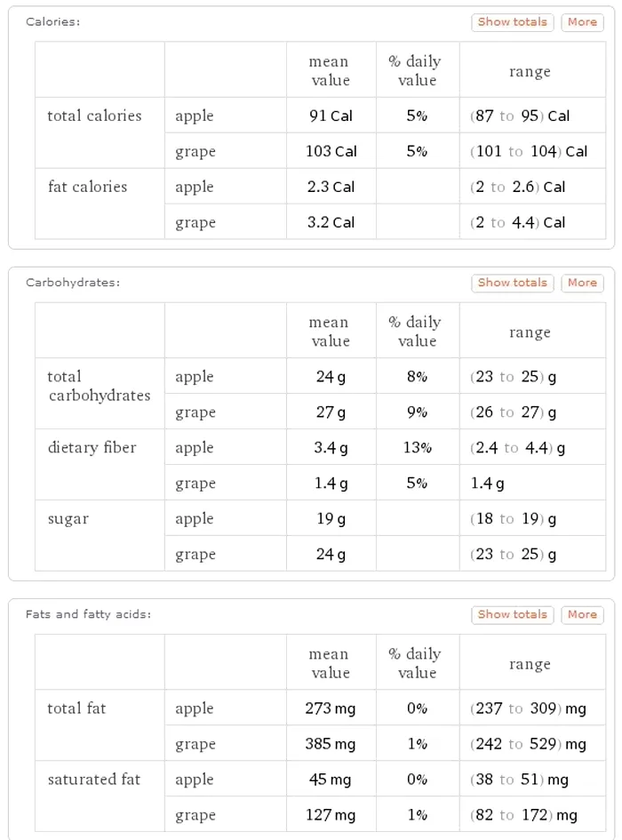Click Show totals in the Calories section
Image resolution: width=622 pixels, height=840 pixels.
tap(512, 22)
